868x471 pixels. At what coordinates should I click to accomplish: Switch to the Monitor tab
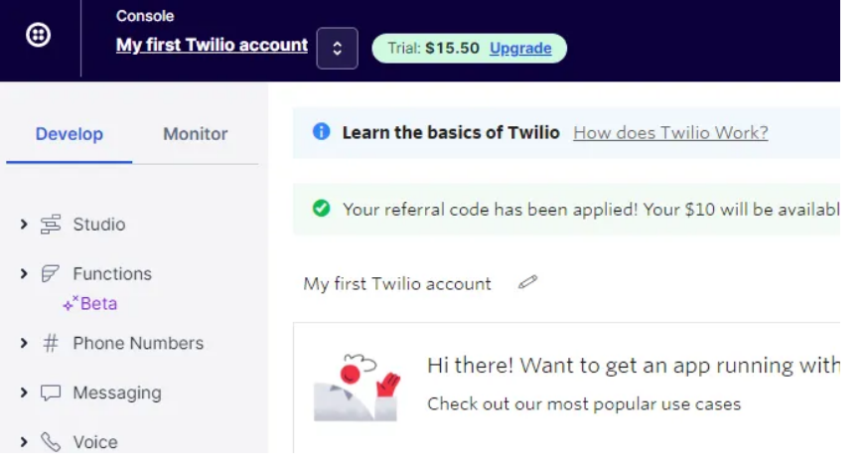click(x=195, y=134)
